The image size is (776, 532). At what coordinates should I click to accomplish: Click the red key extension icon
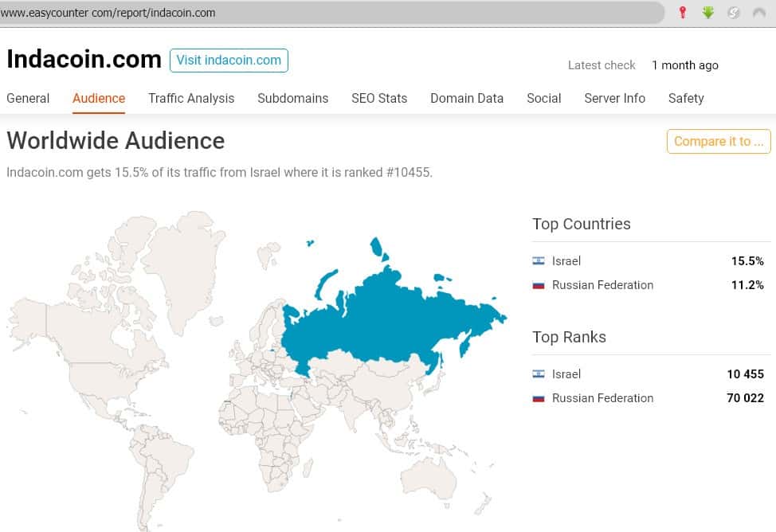683,13
